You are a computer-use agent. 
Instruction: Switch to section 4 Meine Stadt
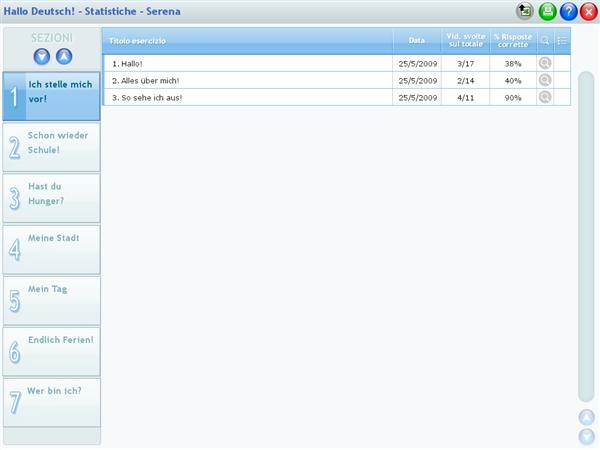[x=51, y=249]
